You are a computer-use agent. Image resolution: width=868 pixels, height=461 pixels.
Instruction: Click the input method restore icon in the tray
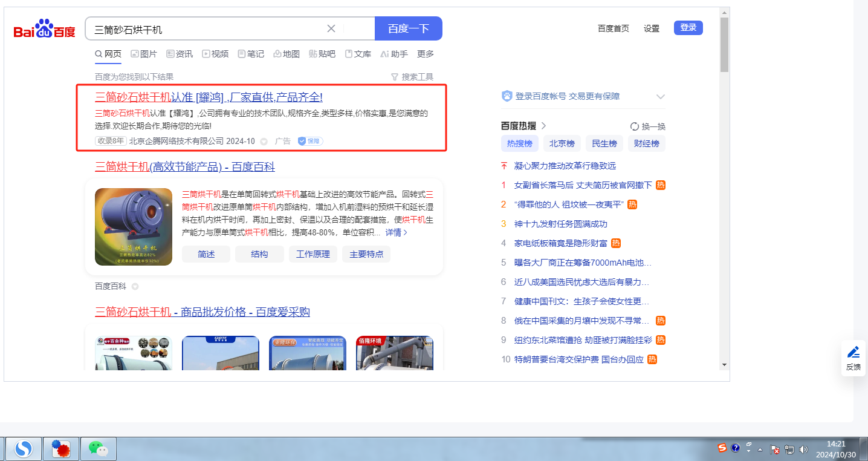coord(749,444)
